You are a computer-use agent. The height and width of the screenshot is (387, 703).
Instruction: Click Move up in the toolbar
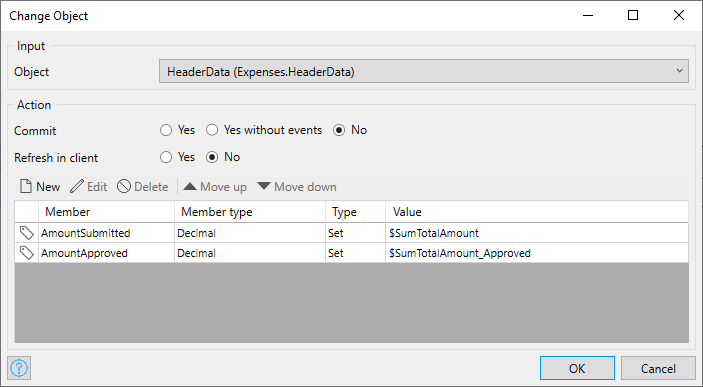[x=215, y=187]
